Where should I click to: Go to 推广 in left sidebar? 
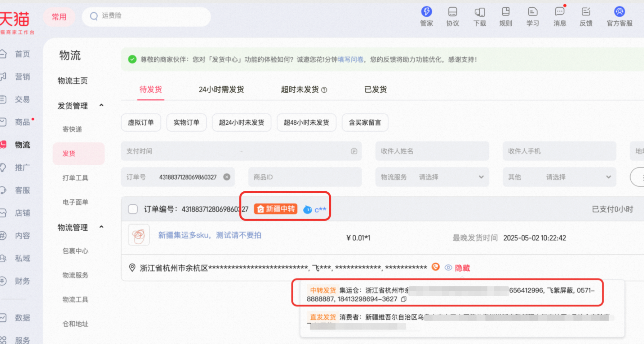22,168
